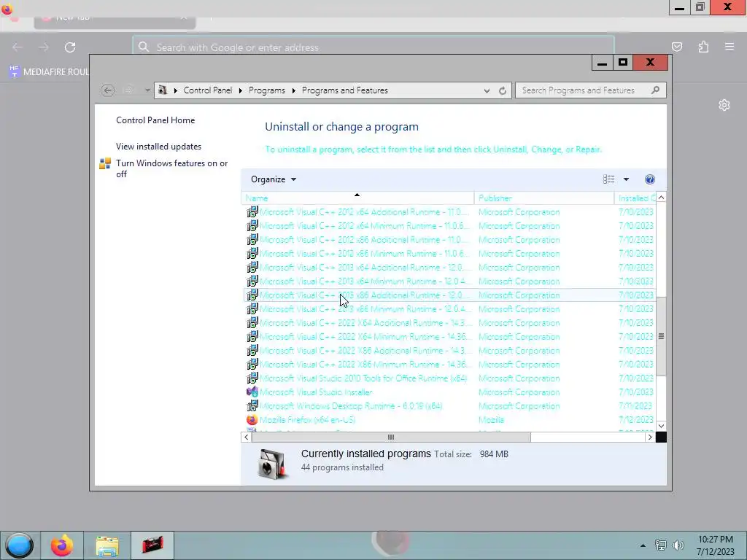Refresh the Programs and Features list
The width and height of the screenshot is (747, 560).
coord(503,90)
